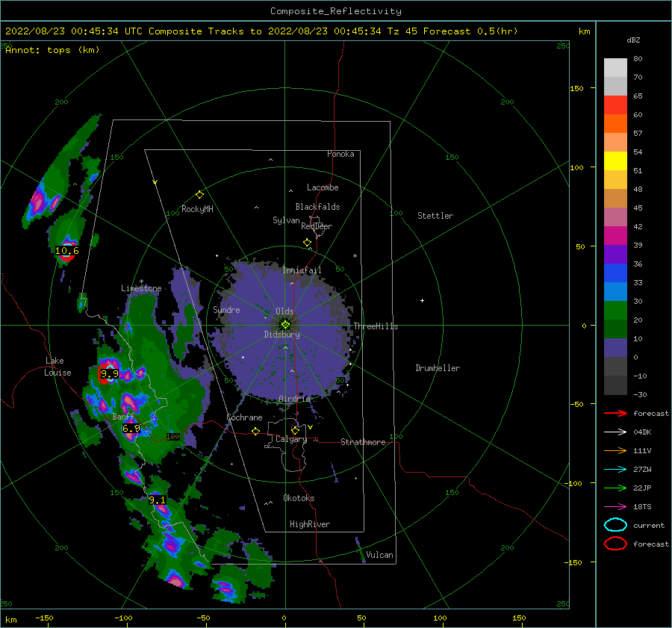Image resolution: width=672 pixels, height=628 pixels.
Task: Click the red forecast ellipse legend icon
Action: coord(615,544)
